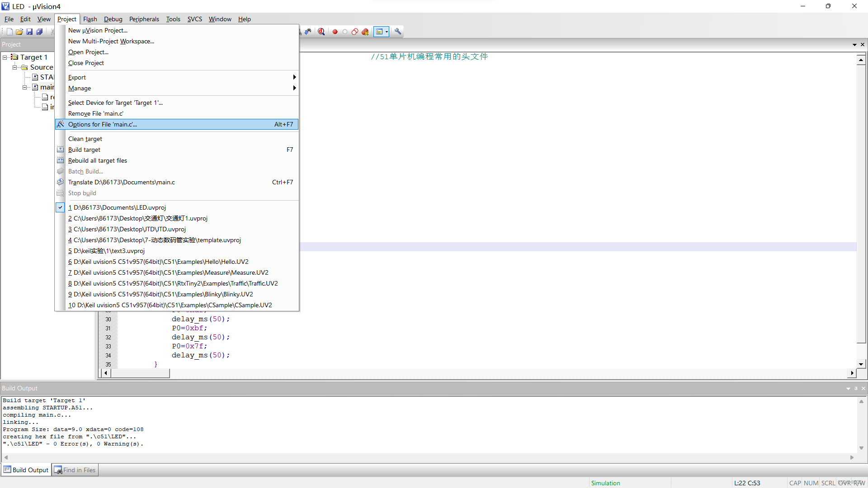
Task: Choose Build target from the menu
Action: tap(85, 150)
